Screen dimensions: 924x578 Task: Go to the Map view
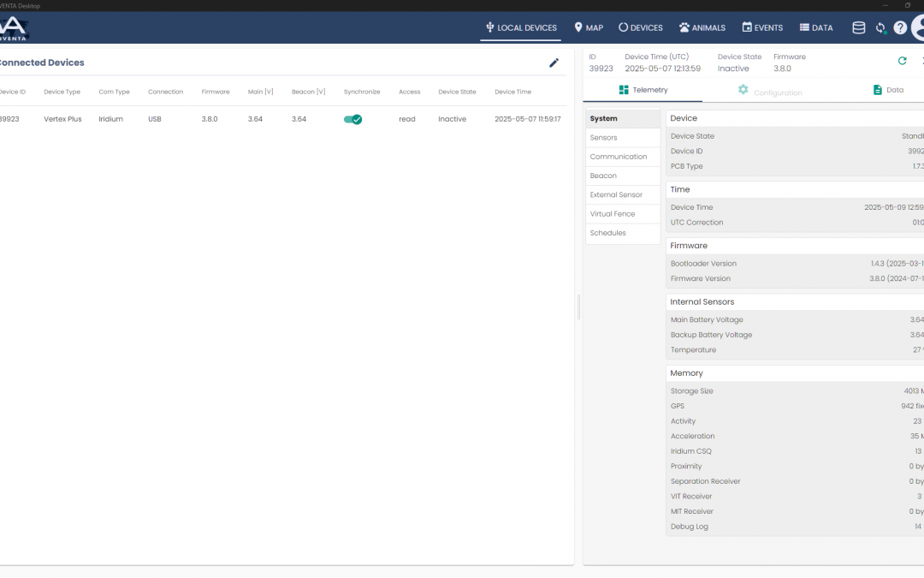(x=589, y=27)
